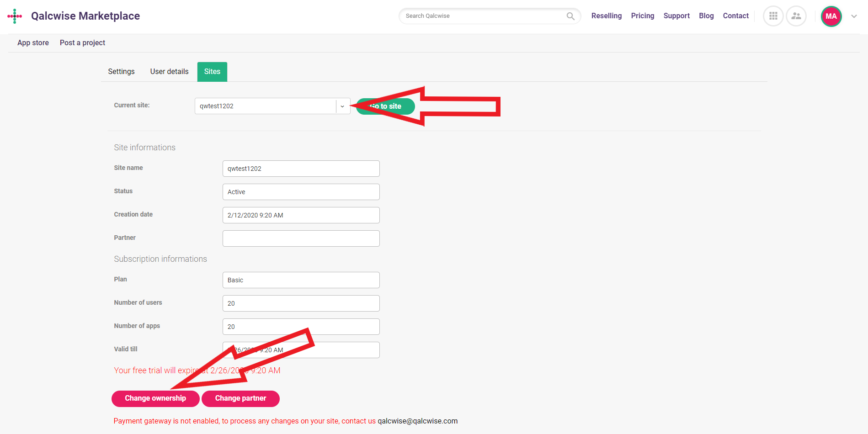The image size is (868, 434).
Task: Click the Status field showing Active
Action: [x=301, y=192]
